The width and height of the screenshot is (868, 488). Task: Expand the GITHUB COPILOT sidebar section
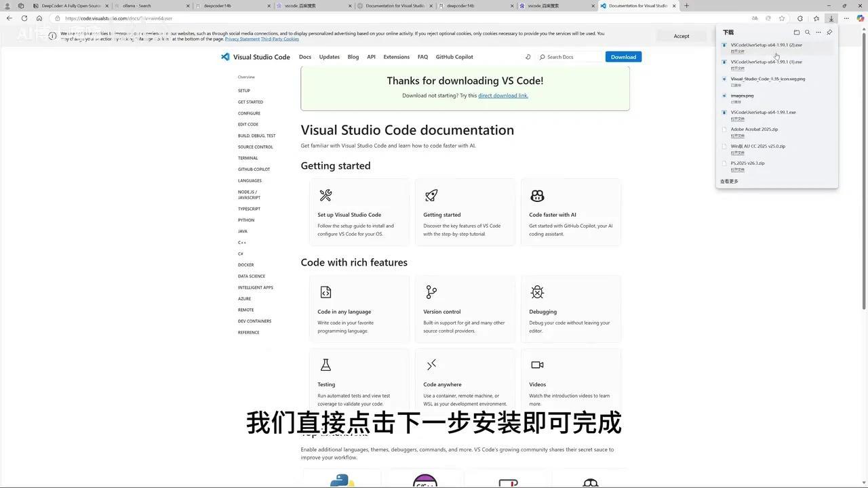(254, 169)
